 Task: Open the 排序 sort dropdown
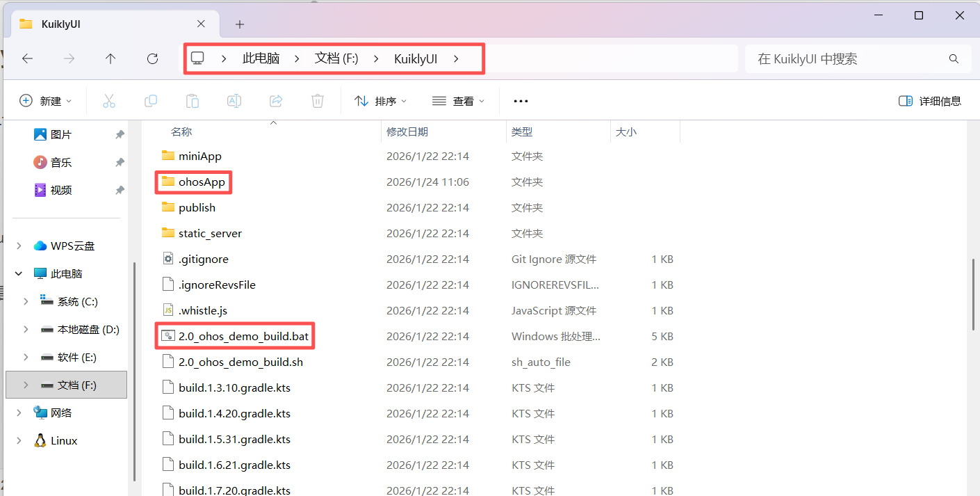pyautogui.click(x=380, y=101)
